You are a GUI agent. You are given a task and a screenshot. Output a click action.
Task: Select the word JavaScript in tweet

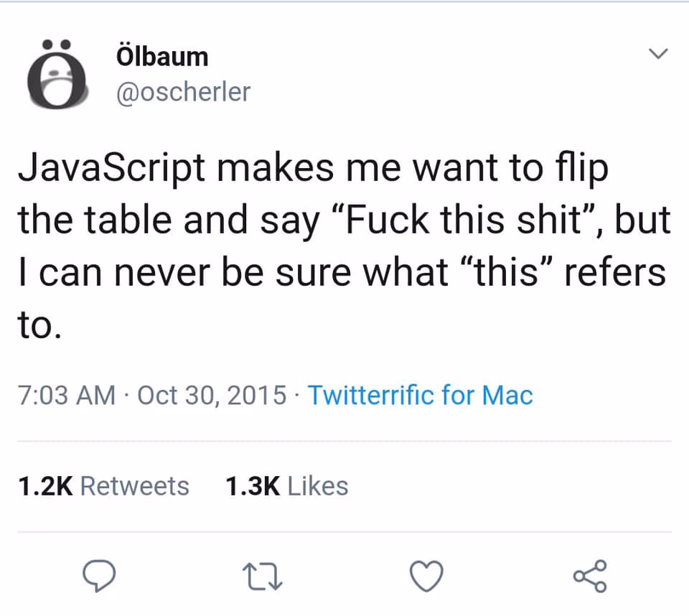(112, 169)
